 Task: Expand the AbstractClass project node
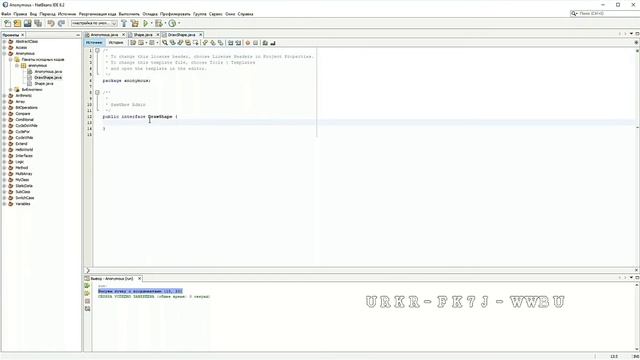point(4,42)
